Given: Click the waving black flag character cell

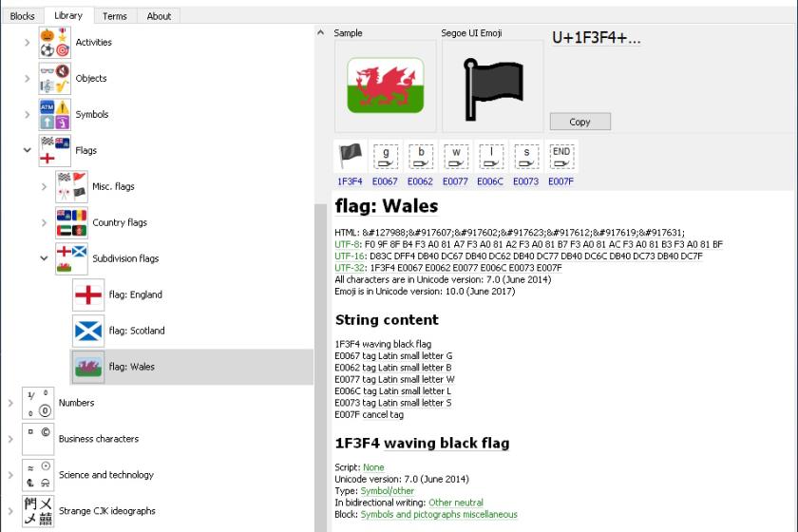Looking at the screenshot, I should [351, 157].
